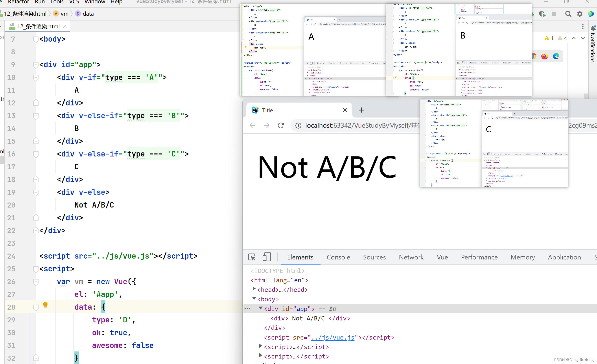Reload the browser page

[x=281, y=125]
